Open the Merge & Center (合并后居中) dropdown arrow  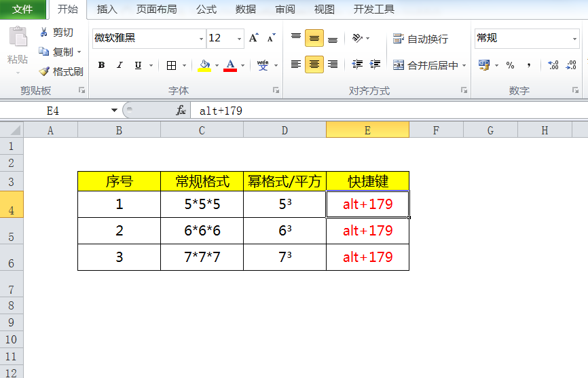[x=464, y=66]
